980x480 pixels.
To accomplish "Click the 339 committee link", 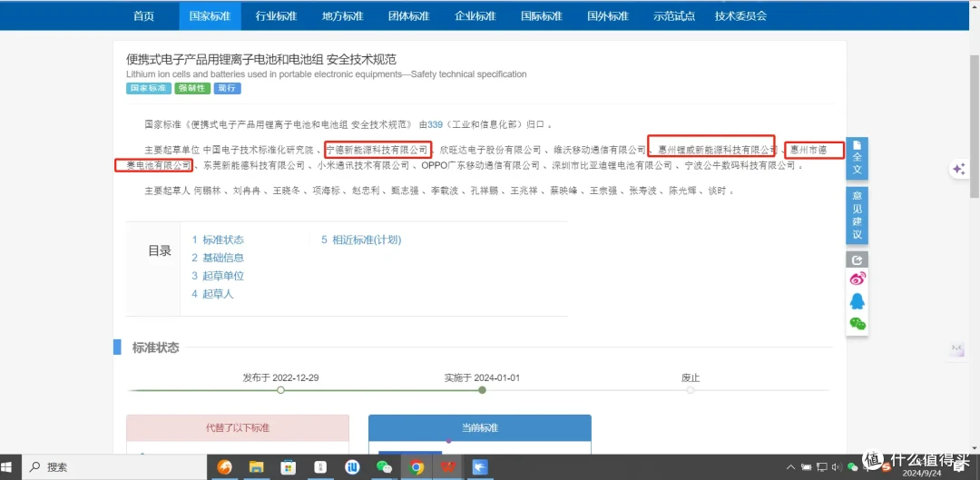I will pyautogui.click(x=435, y=123).
